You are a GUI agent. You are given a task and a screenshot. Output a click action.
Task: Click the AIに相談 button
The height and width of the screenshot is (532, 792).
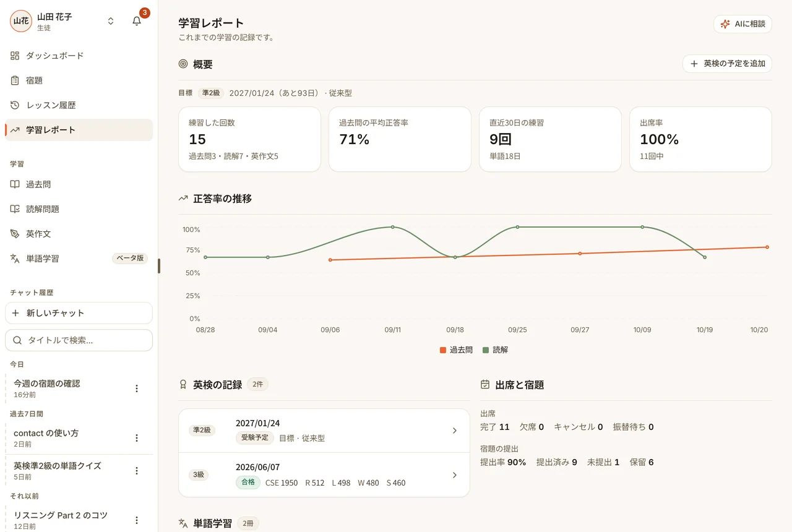742,24
